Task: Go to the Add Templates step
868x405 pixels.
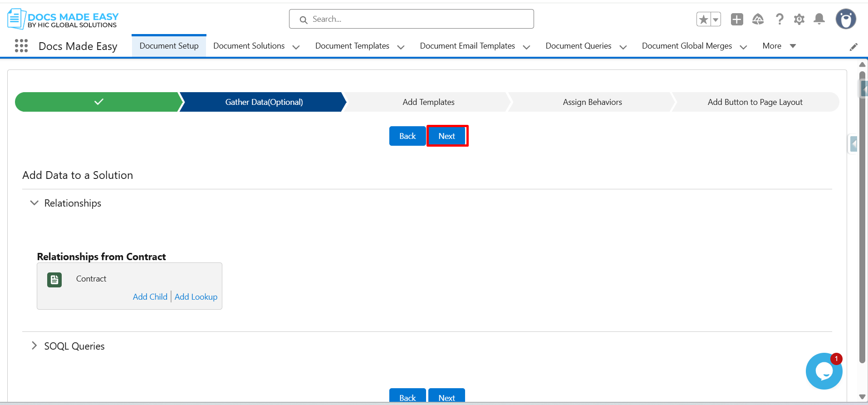Action: point(428,102)
